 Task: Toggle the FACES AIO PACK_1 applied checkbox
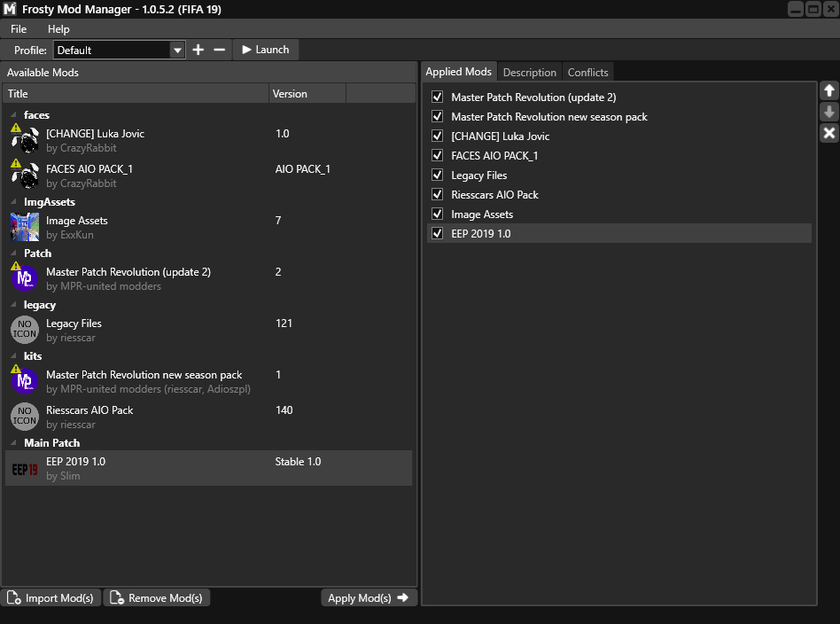(x=437, y=155)
